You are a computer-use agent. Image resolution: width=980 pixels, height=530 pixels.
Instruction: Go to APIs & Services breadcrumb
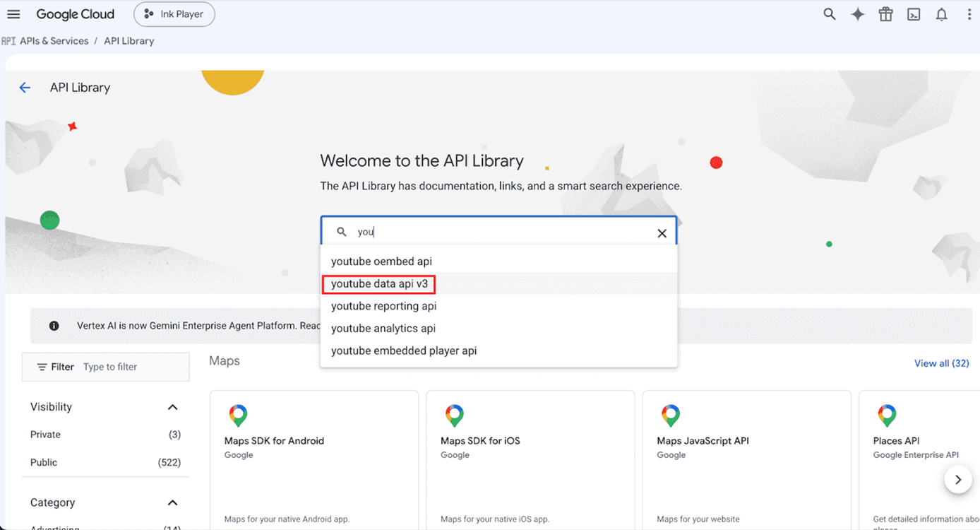[54, 41]
